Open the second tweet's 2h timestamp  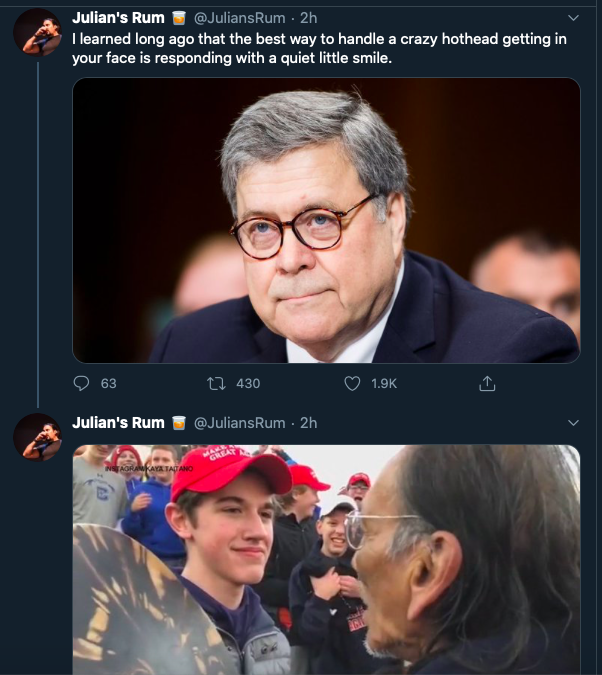point(309,423)
